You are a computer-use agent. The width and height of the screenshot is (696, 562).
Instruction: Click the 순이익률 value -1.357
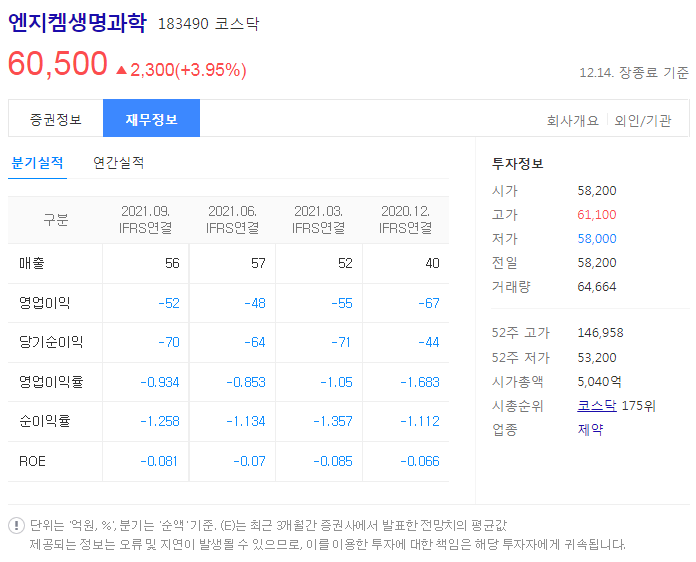pyautogui.click(x=333, y=421)
